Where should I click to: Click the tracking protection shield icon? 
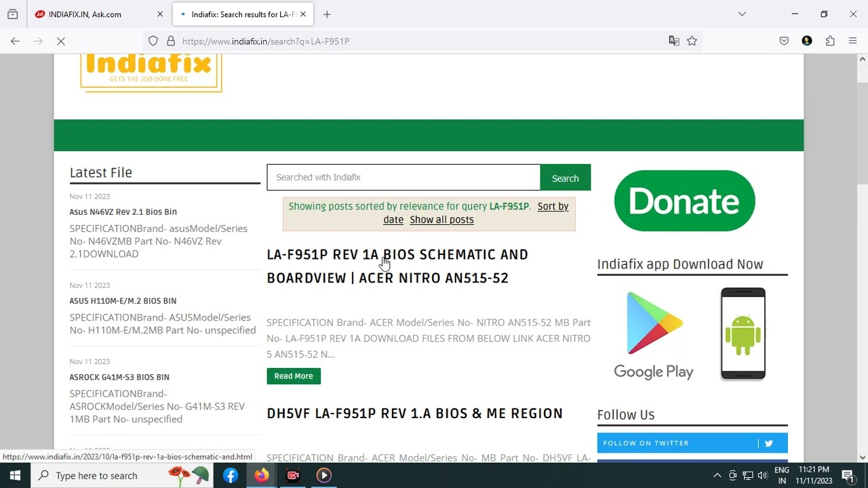point(153,41)
